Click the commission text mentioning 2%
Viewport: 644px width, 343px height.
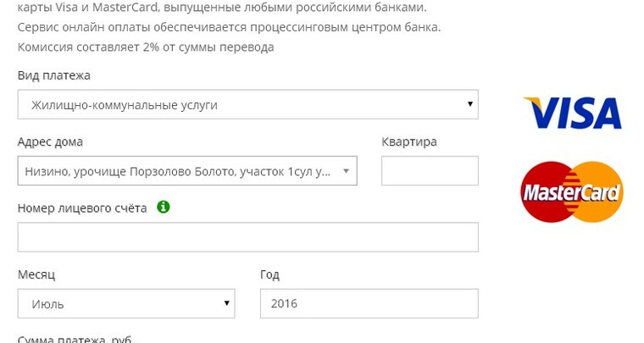click(146, 47)
